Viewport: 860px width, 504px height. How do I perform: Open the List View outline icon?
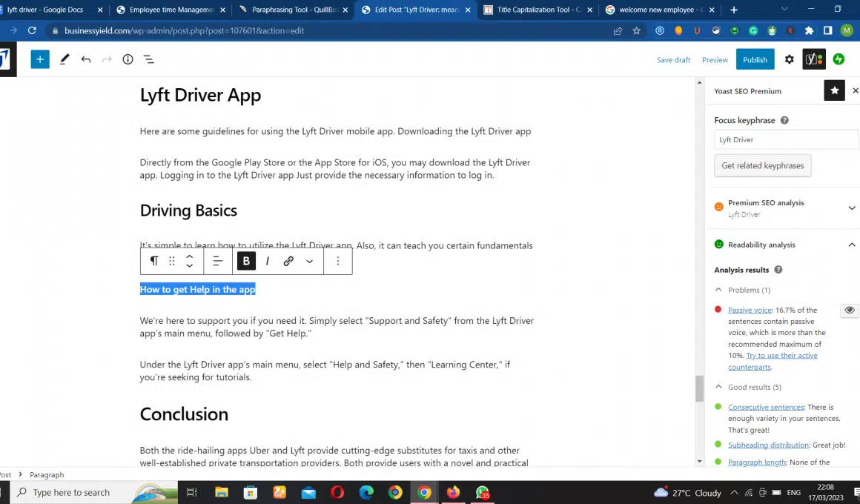tap(148, 59)
